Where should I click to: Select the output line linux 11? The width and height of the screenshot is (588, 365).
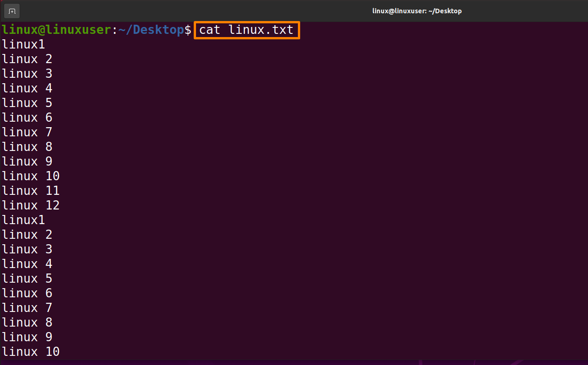(31, 190)
